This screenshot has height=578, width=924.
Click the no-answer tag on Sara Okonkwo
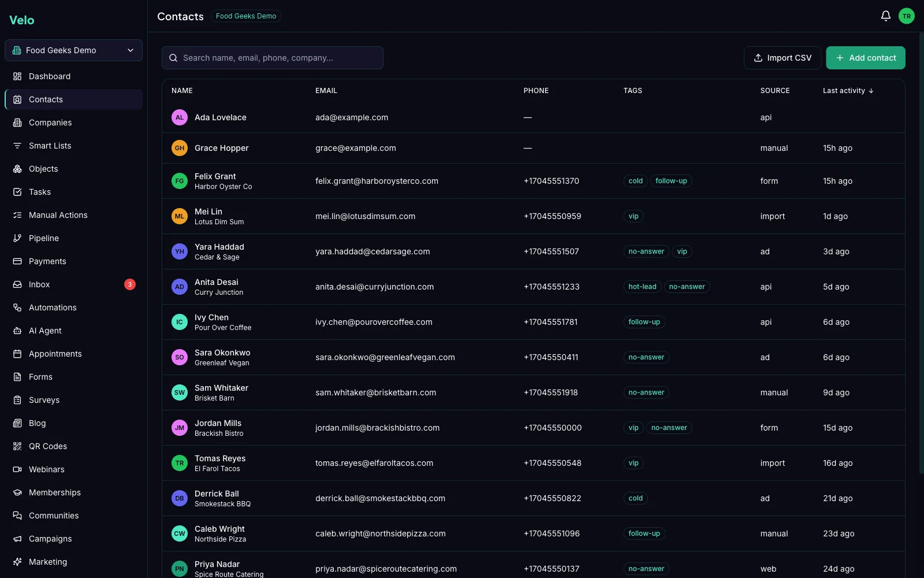coord(646,357)
